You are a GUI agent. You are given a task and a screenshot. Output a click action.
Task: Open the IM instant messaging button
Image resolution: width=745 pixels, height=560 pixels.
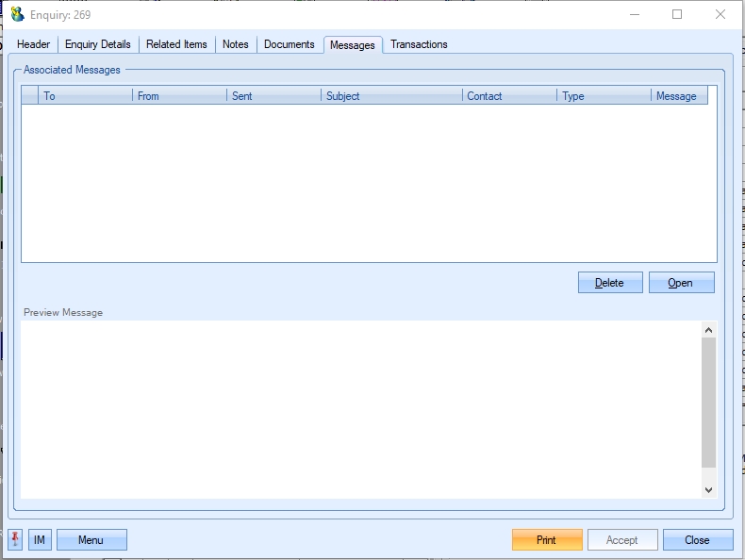pyautogui.click(x=40, y=540)
